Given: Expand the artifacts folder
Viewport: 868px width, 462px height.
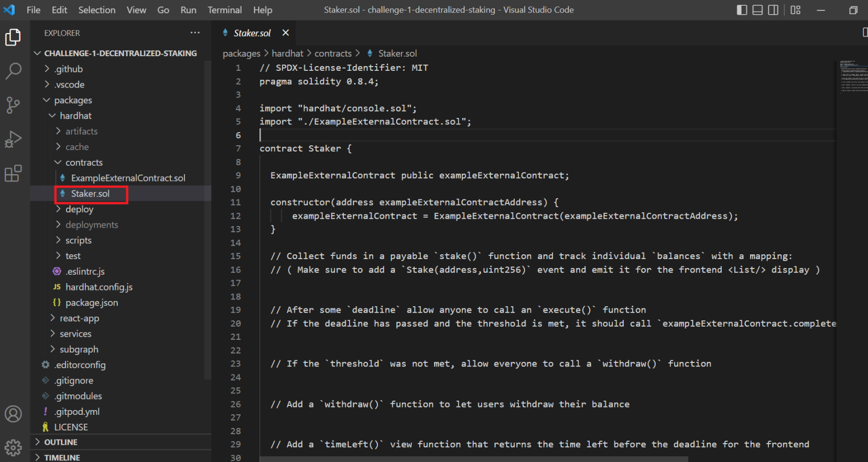Looking at the screenshot, I should click(x=58, y=131).
